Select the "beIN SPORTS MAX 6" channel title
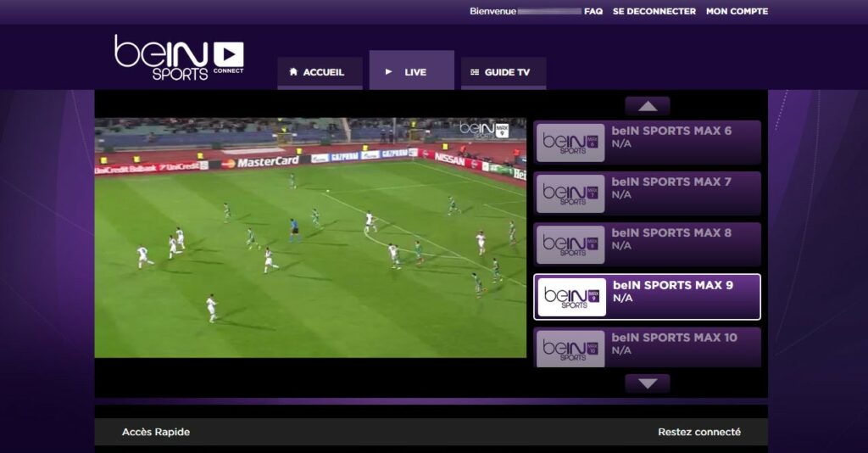868x453 pixels. click(671, 131)
